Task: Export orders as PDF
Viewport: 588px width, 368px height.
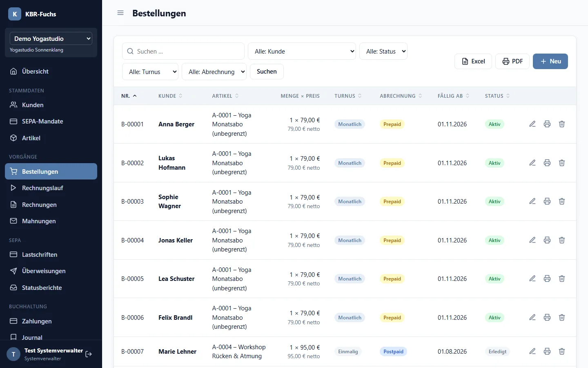Action: tap(512, 61)
